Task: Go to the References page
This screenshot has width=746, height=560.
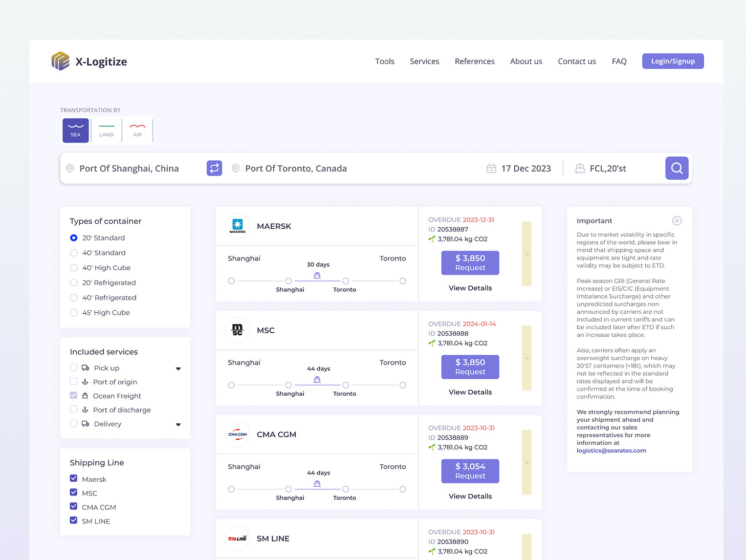Action: (x=475, y=61)
